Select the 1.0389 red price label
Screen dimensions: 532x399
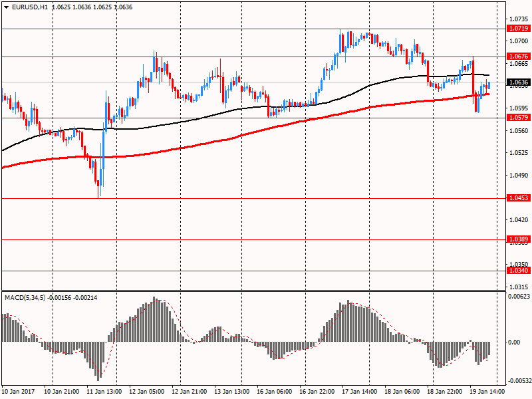coord(518,239)
